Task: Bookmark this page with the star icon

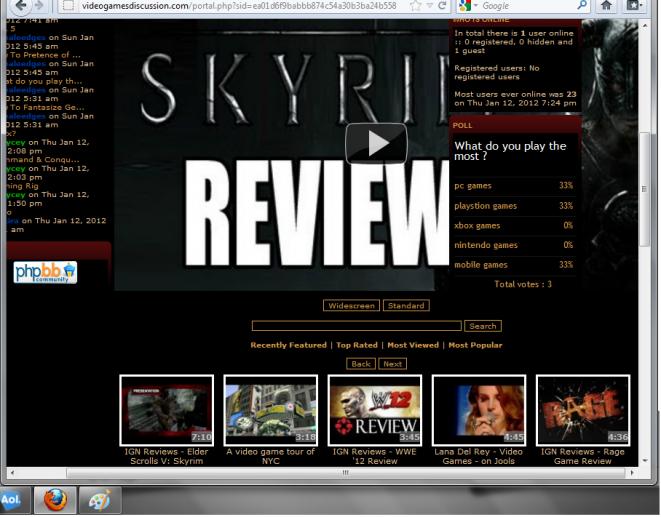Action: pos(416,5)
